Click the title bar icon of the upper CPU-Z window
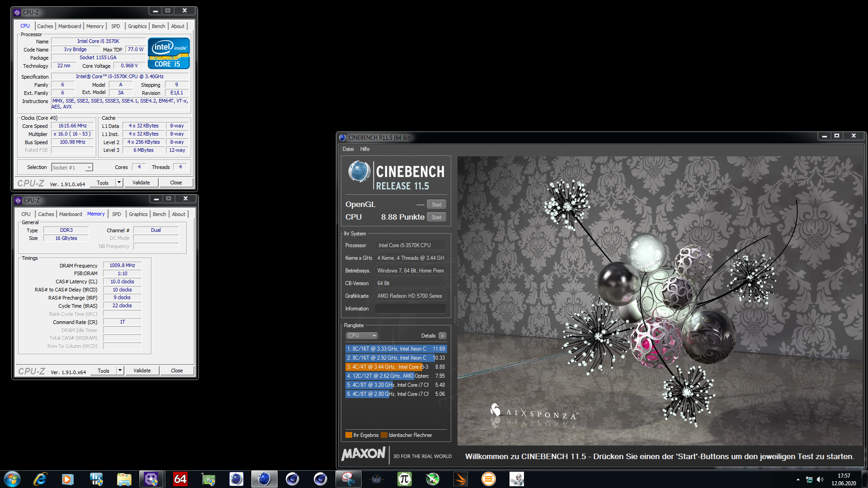 [x=17, y=12]
